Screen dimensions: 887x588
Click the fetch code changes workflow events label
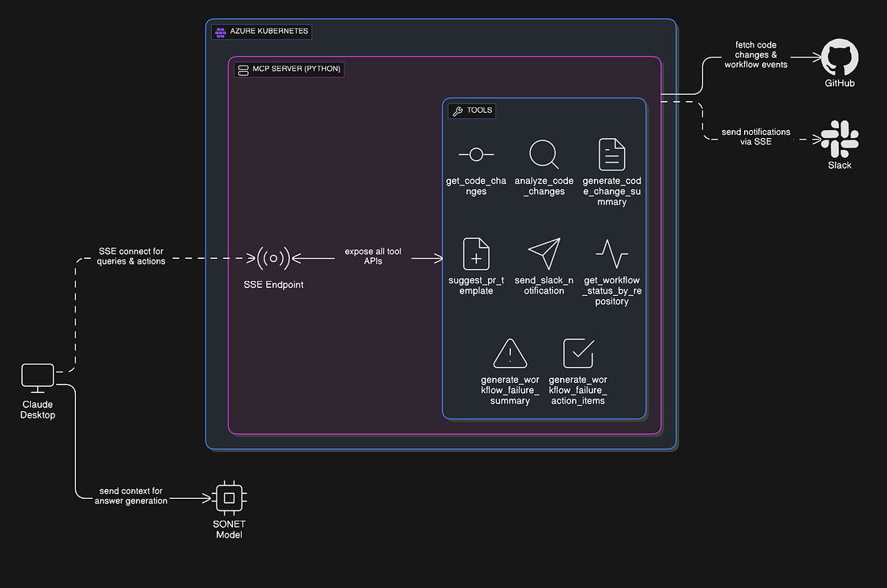[x=756, y=54]
